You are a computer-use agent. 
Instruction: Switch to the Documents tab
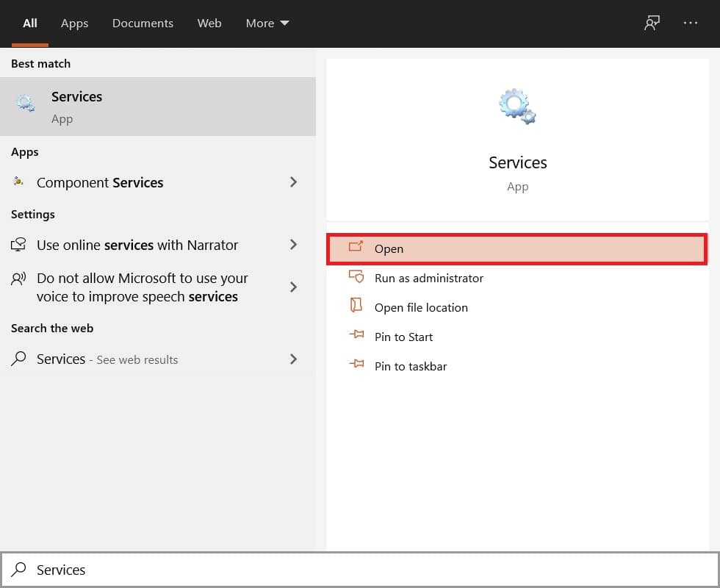143,24
